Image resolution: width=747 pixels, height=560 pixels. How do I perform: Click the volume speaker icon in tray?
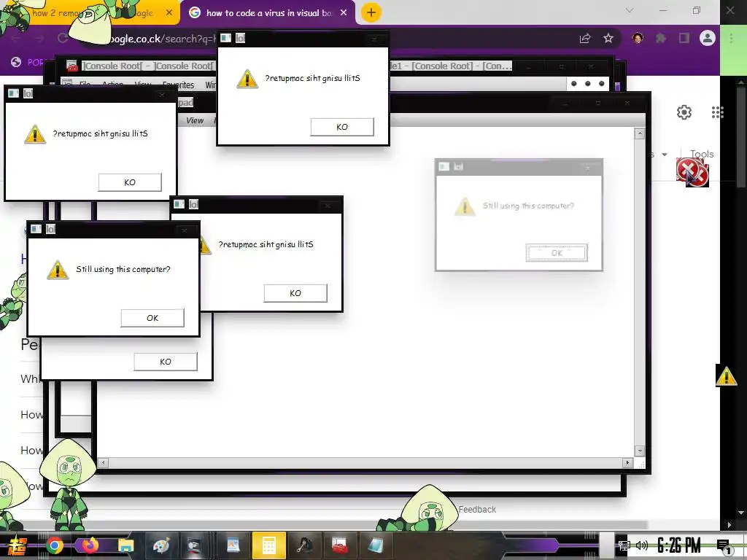642,545
